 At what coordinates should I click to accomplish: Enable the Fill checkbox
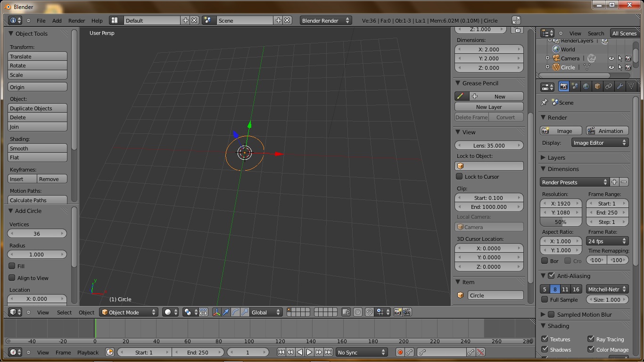click(x=12, y=266)
